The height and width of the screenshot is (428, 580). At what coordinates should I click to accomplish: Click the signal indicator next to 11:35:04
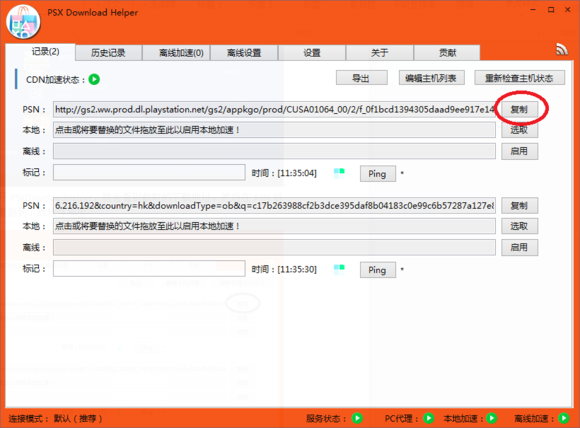click(339, 173)
